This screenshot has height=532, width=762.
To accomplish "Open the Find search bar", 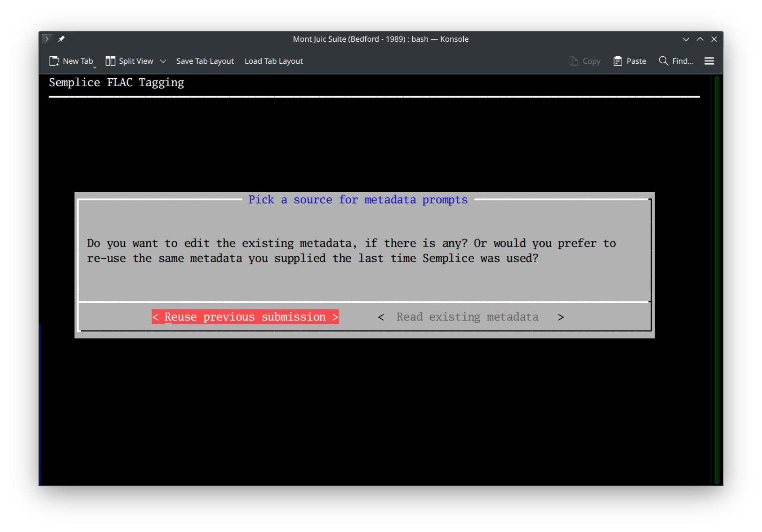I will pyautogui.click(x=677, y=61).
